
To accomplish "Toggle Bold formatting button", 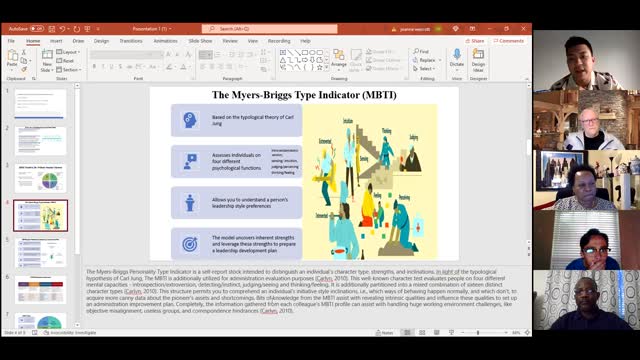I will click(x=94, y=67).
